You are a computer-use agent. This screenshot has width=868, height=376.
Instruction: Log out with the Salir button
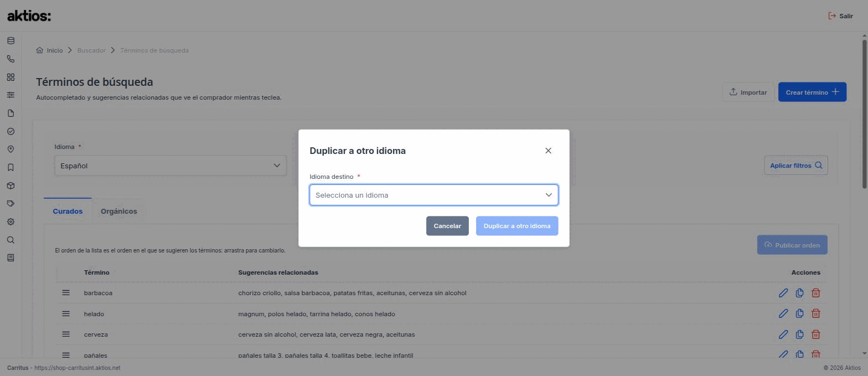[840, 16]
